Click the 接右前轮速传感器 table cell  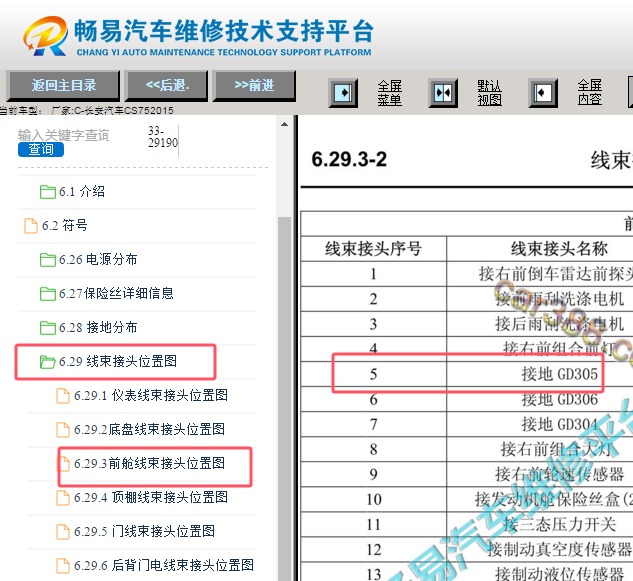click(x=560, y=474)
